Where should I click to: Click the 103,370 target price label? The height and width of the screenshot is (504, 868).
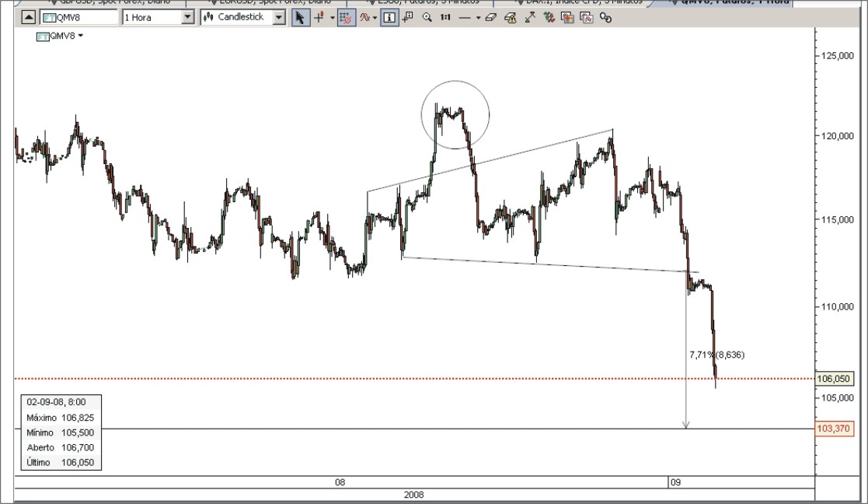point(835,428)
